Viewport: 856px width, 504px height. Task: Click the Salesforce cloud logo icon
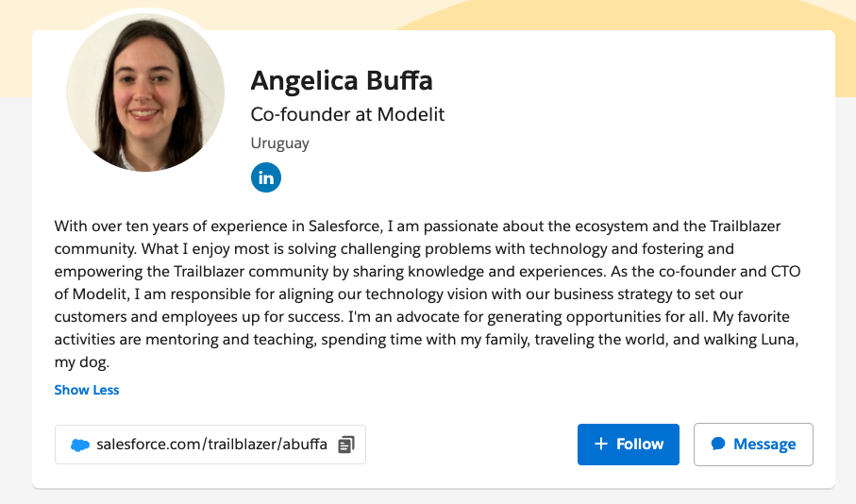tap(80, 445)
